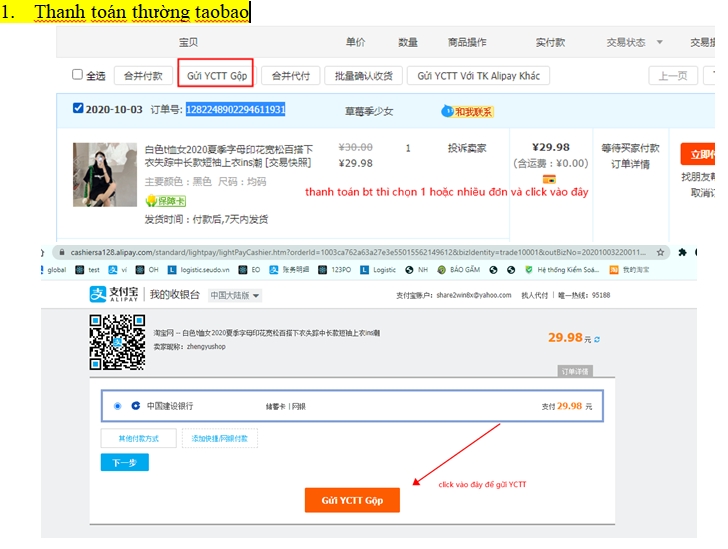Click the blue 下一步 button
This screenshot has height=549, width=728.
click(x=125, y=463)
